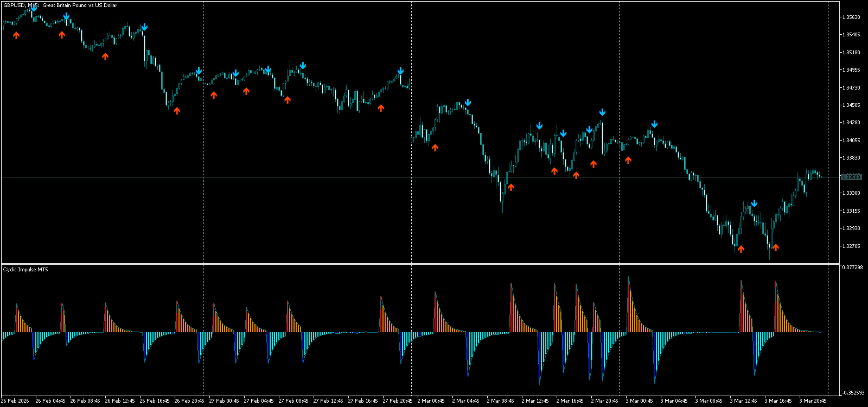Screen dimensions: 868x407
Task: Click the 3 Mar 00:45 time label
Action: [639, 401]
